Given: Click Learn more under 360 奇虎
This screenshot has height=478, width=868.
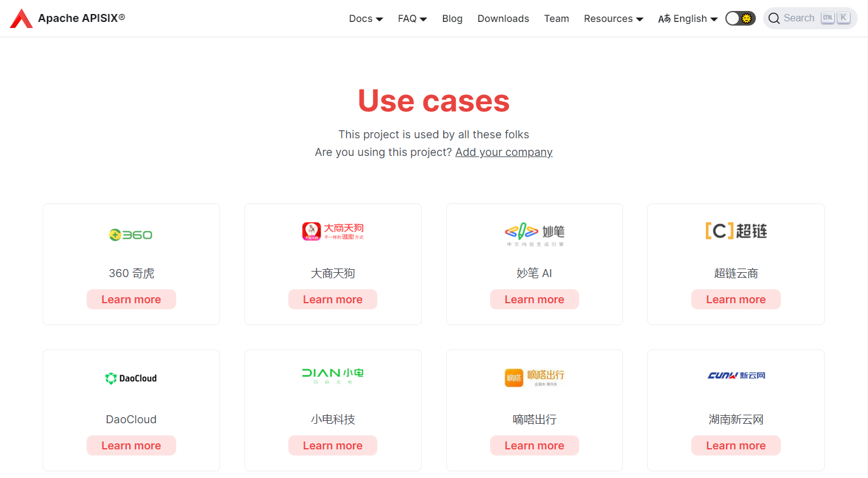Looking at the screenshot, I should 131,299.
